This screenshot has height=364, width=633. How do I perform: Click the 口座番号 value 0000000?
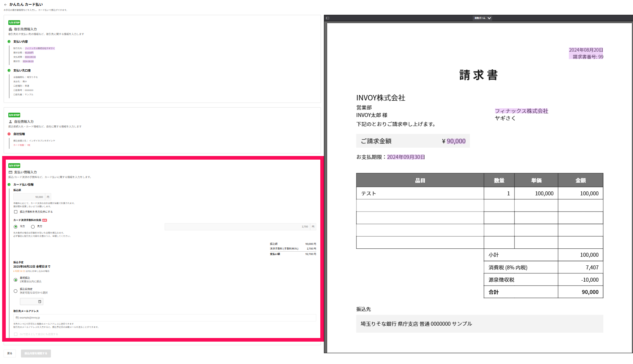(x=29, y=90)
